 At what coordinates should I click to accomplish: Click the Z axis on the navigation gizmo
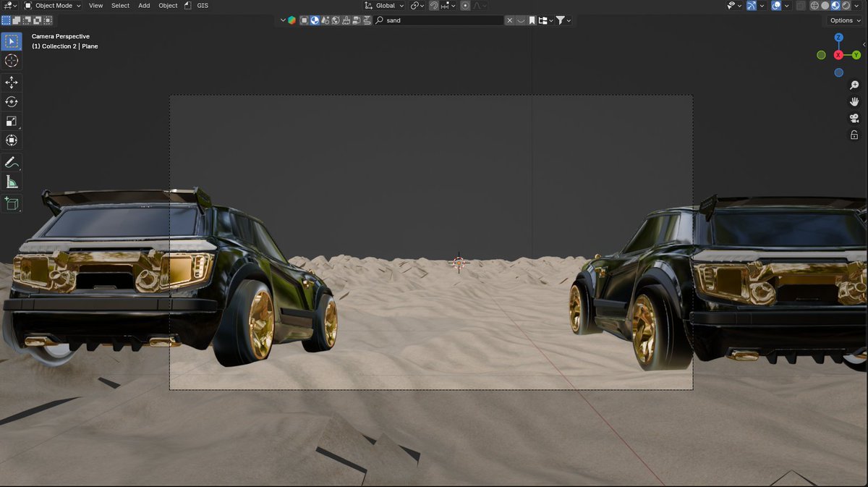coord(838,37)
